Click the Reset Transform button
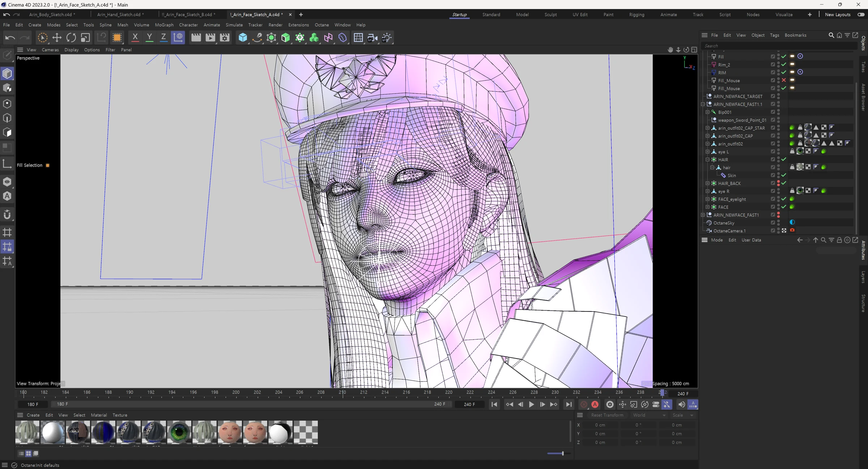The width and height of the screenshot is (868, 469). click(607, 415)
